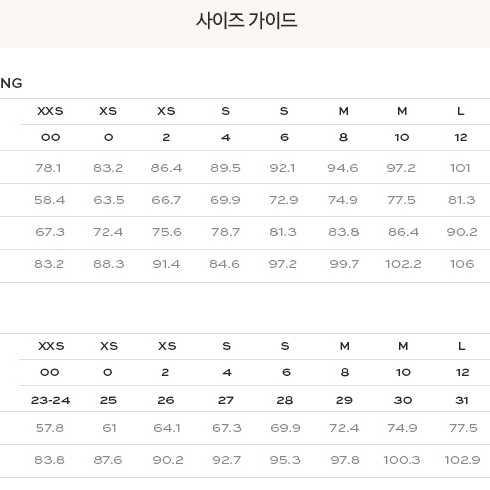Image resolution: width=490 pixels, height=490 pixels.
Task: Select the partially visible NG section label
Action: 11,83
